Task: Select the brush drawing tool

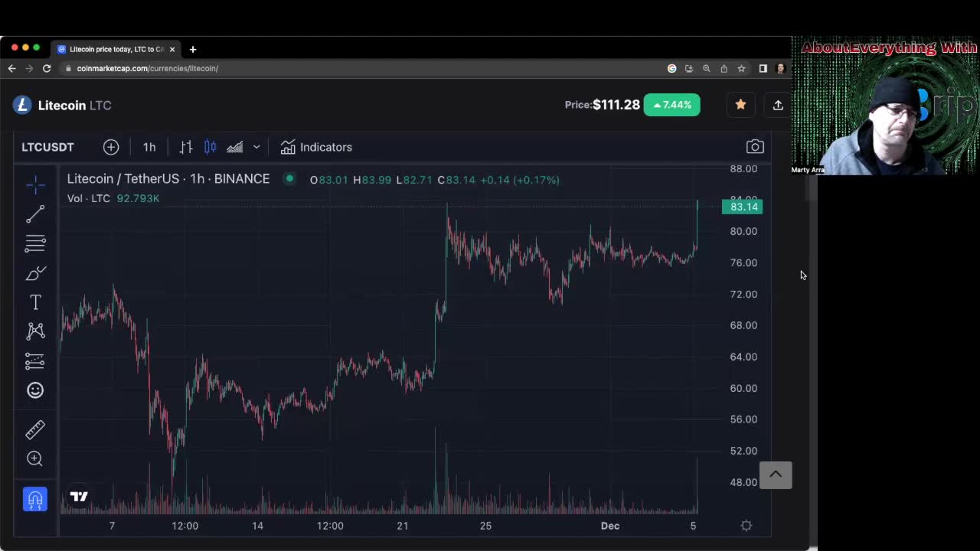Action: point(35,273)
